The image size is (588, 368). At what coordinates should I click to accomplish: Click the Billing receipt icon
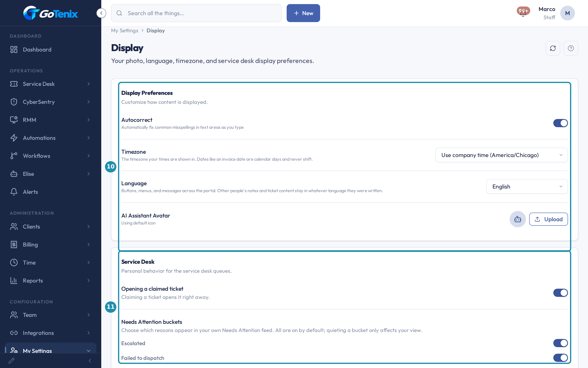[x=14, y=244]
